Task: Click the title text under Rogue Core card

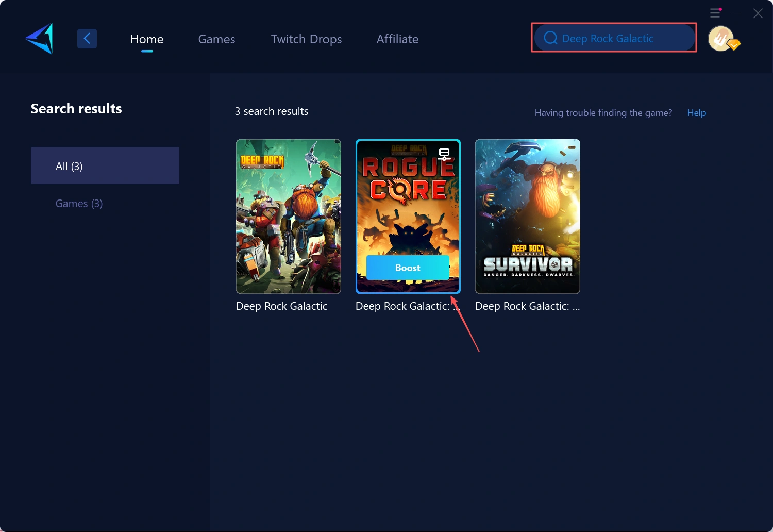Action: pos(408,306)
